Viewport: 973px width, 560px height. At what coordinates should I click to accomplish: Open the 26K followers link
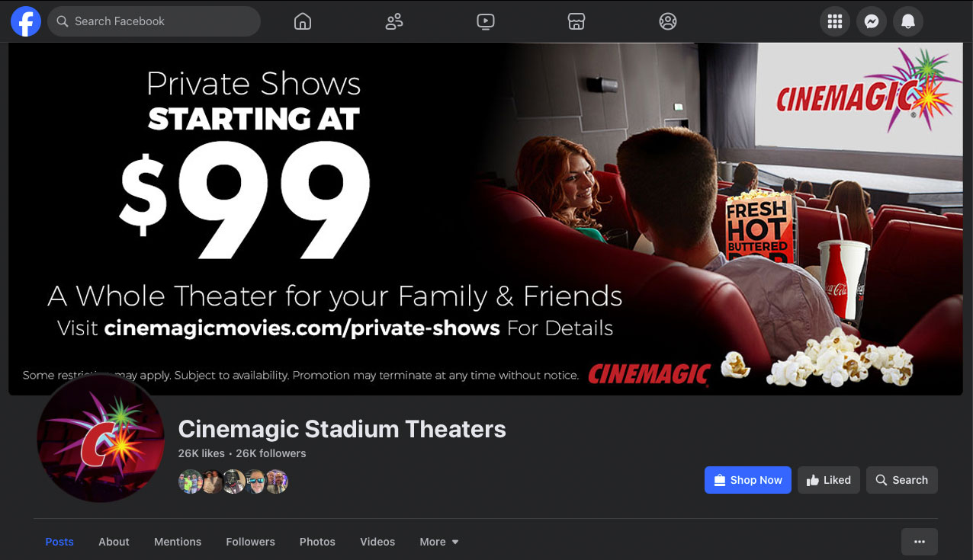271,453
